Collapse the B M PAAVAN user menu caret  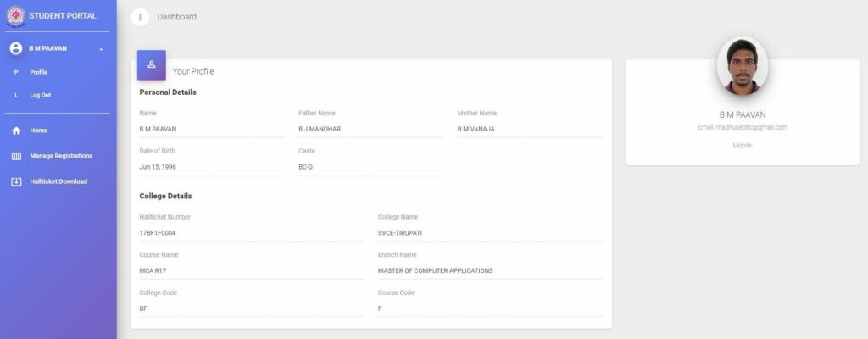(101, 49)
